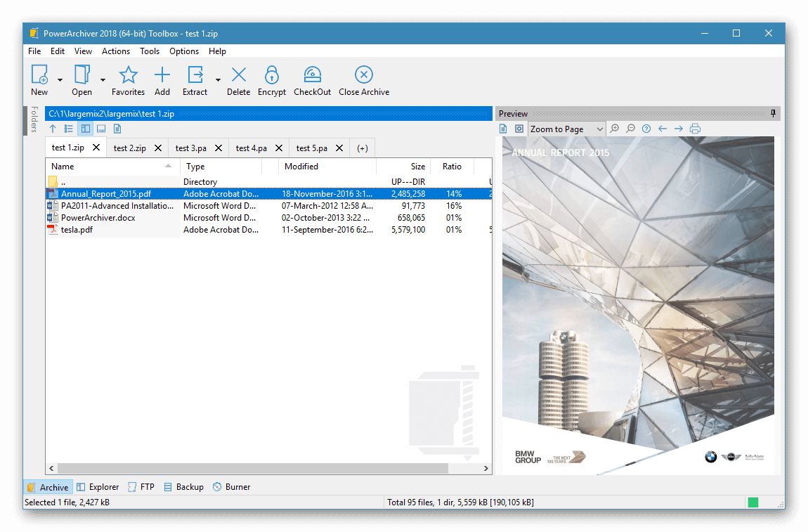Screen dimensions: 808x532
Task: Open the CheckOut tool
Action: point(312,75)
